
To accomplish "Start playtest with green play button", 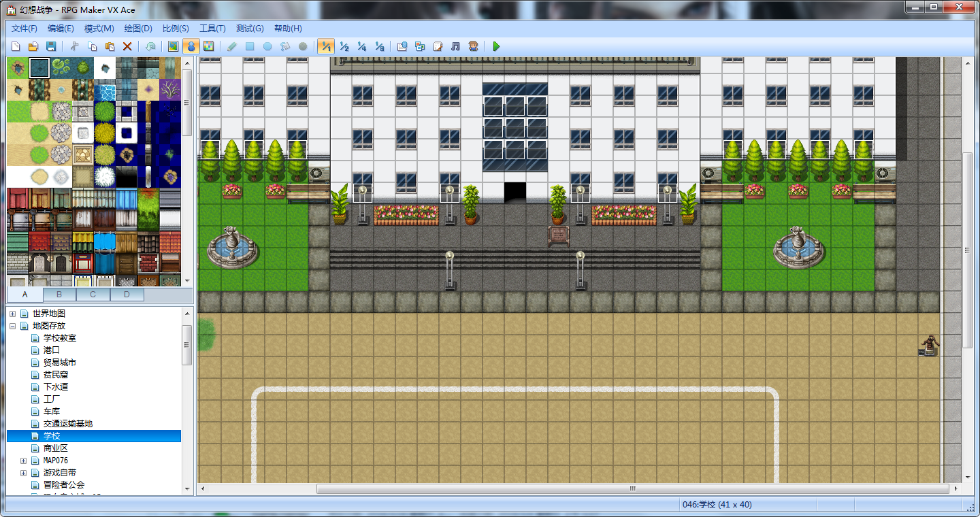I will [x=496, y=46].
